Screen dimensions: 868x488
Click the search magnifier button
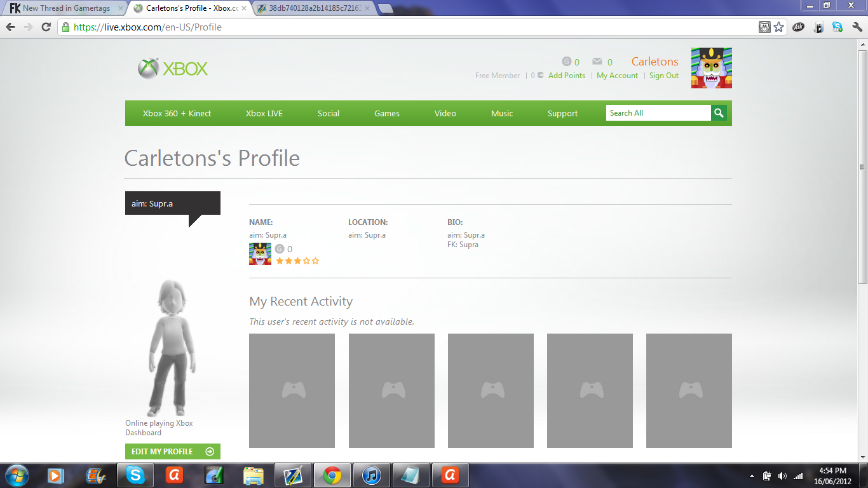[719, 113]
